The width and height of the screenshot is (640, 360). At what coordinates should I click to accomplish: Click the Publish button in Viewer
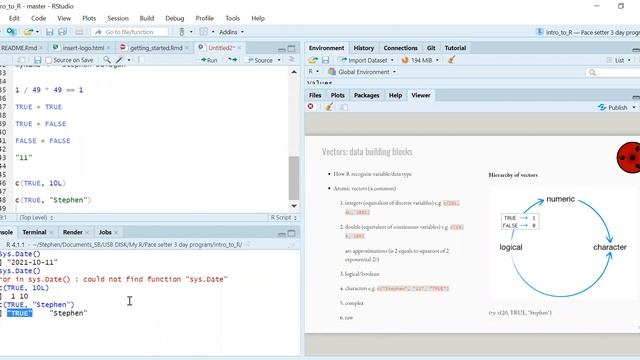click(x=613, y=107)
